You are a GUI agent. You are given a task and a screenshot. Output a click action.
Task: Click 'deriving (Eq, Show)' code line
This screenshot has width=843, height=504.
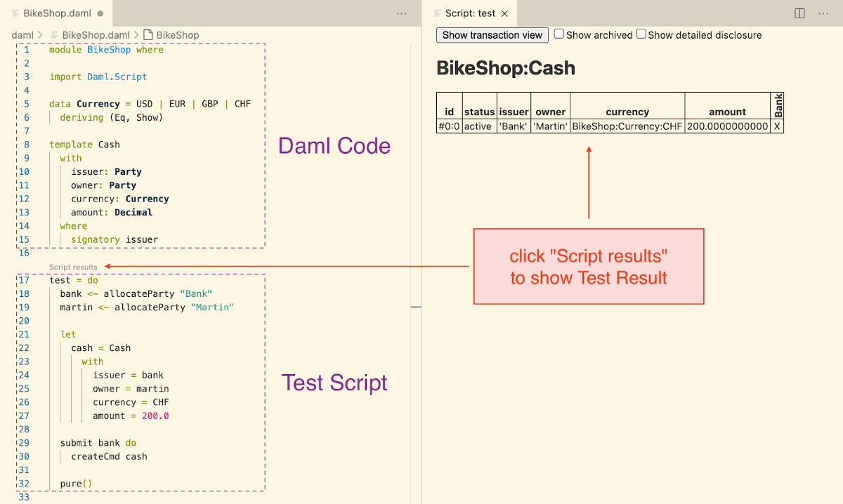[112, 117]
